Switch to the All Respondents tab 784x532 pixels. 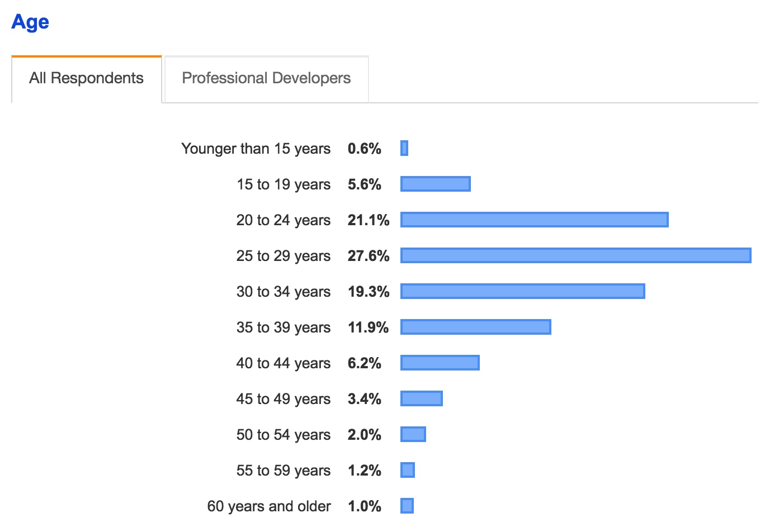(x=86, y=78)
